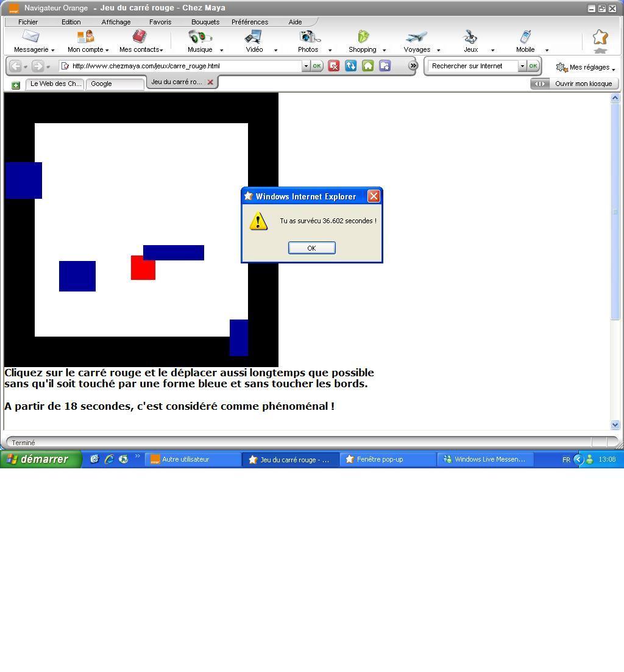
Task: Click the favorites page icon next to home
Action: [385, 66]
